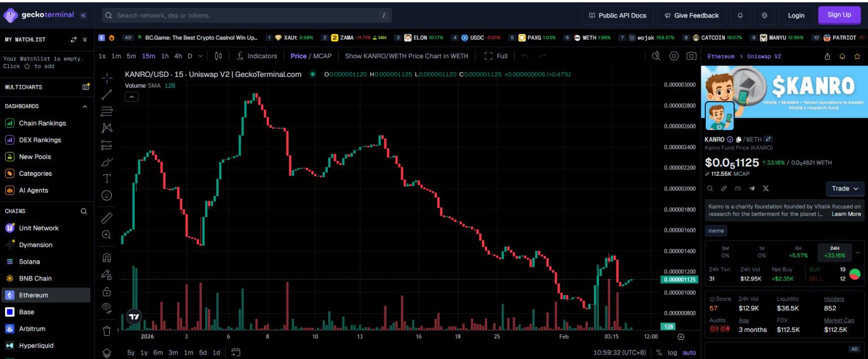Focus the network, dex or tokens search
868x359 pixels.
pos(247,15)
